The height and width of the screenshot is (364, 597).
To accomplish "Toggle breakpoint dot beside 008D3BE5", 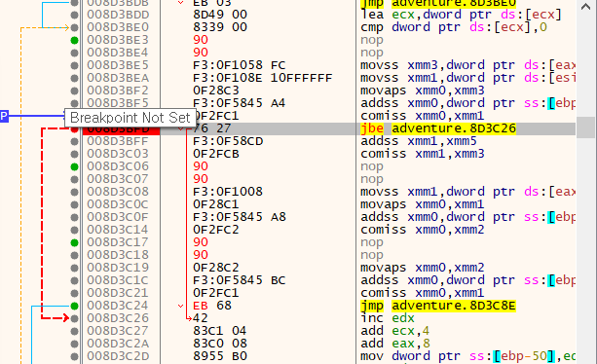I will click(74, 65).
